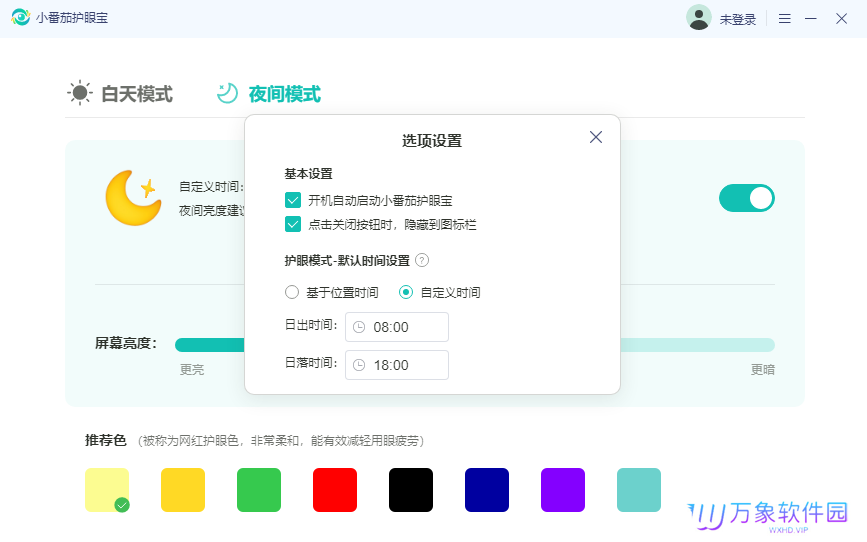867x542 pixels.
Task: Select 基于位置时间 radio option
Action: point(292,292)
